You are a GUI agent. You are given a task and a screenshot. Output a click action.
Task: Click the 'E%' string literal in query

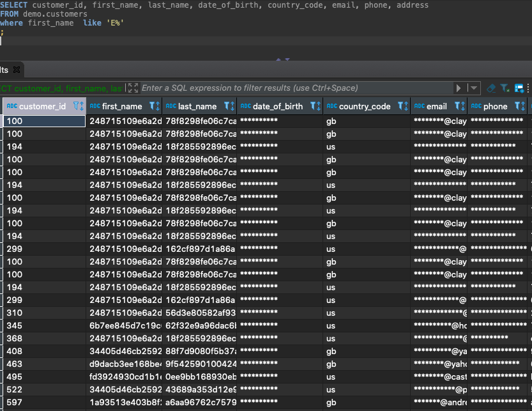[115, 23]
